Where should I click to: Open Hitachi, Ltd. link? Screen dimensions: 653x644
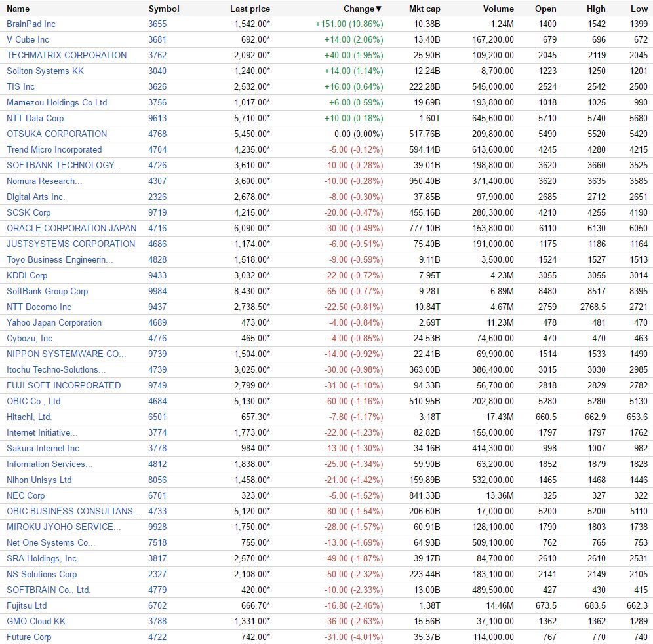pyautogui.click(x=29, y=417)
